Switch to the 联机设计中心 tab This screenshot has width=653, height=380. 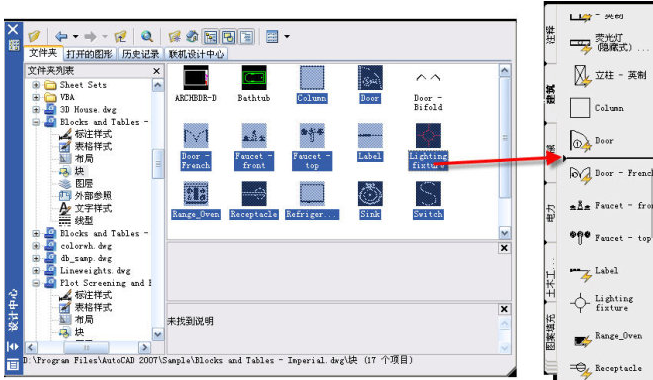click(196, 54)
